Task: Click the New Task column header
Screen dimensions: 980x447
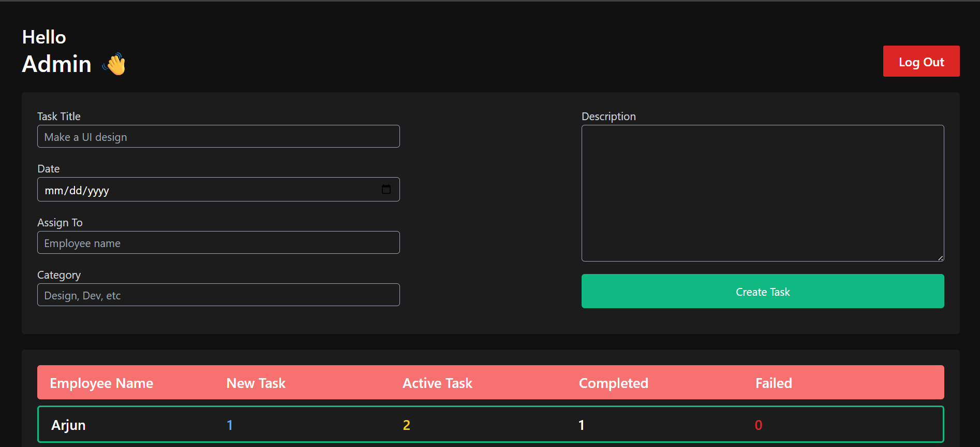Action: [x=256, y=383]
